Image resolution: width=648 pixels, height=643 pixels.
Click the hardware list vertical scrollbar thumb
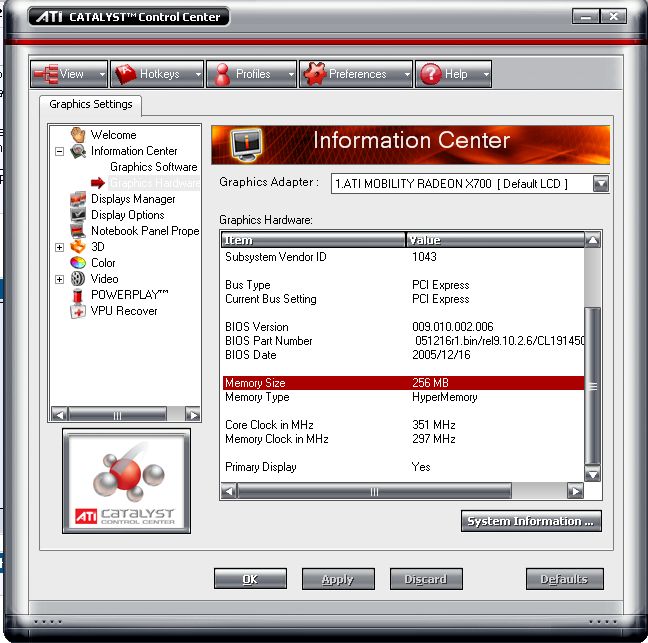tap(593, 387)
